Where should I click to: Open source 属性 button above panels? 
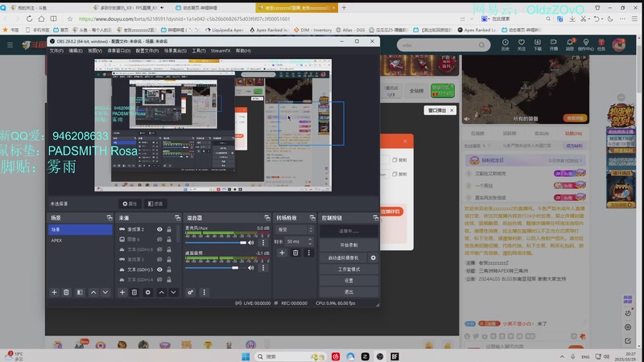click(x=130, y=204)
